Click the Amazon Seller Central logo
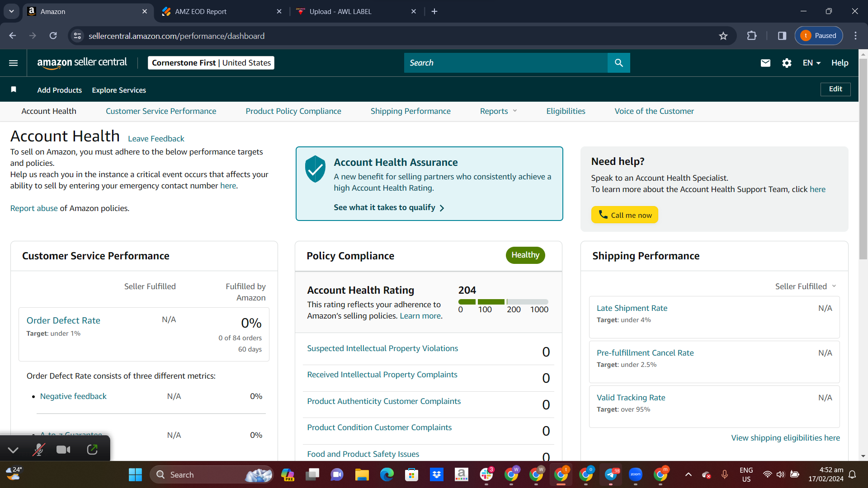The image size is (868, 488). [82, 63]
